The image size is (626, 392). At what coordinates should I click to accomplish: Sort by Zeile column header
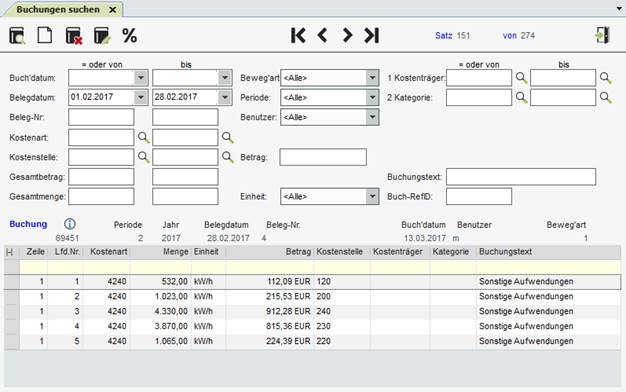coord(34,252)
